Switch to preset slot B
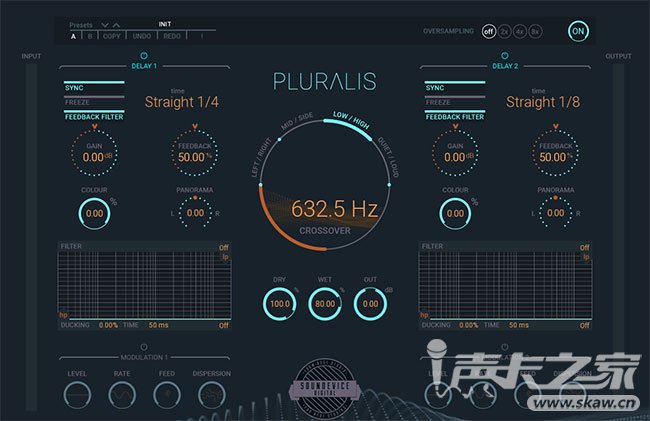Image resolution: width=650 pixels, height=421 pixels. 90,36
